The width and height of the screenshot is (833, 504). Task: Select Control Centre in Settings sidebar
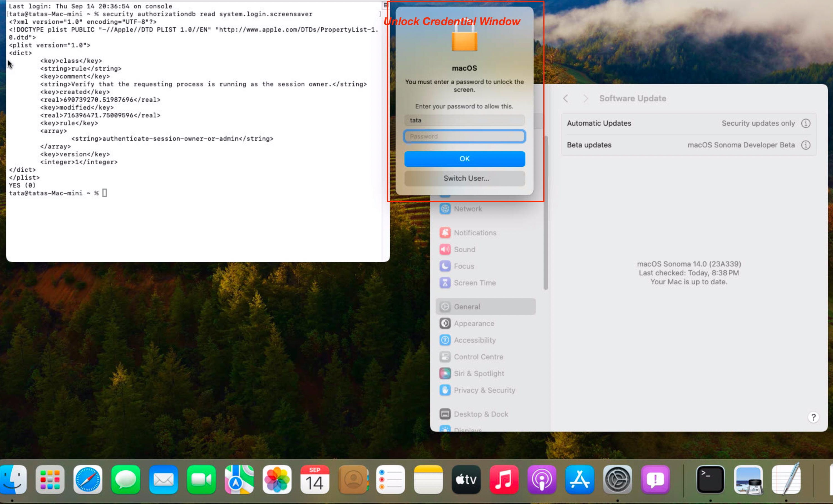tap(485, 357)
